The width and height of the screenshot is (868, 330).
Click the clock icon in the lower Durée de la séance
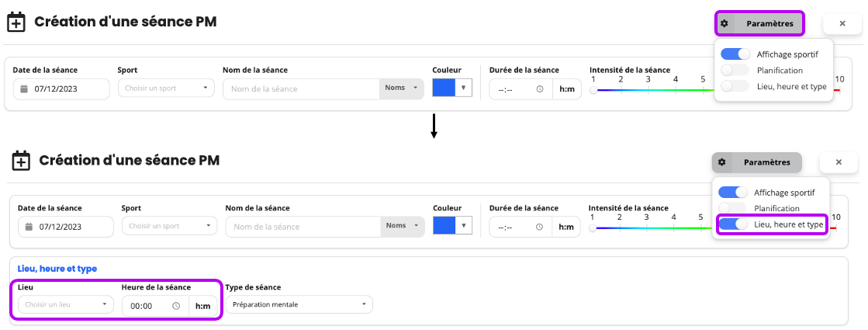(539, 227)
